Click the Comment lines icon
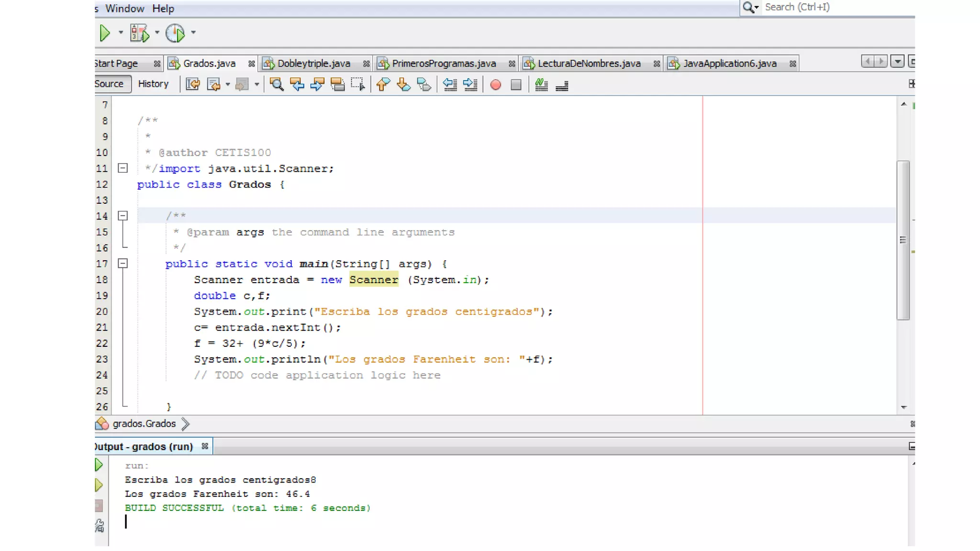The height and width of the screenshot is (551, 980). pyautogui.click(x=541, y=85)
